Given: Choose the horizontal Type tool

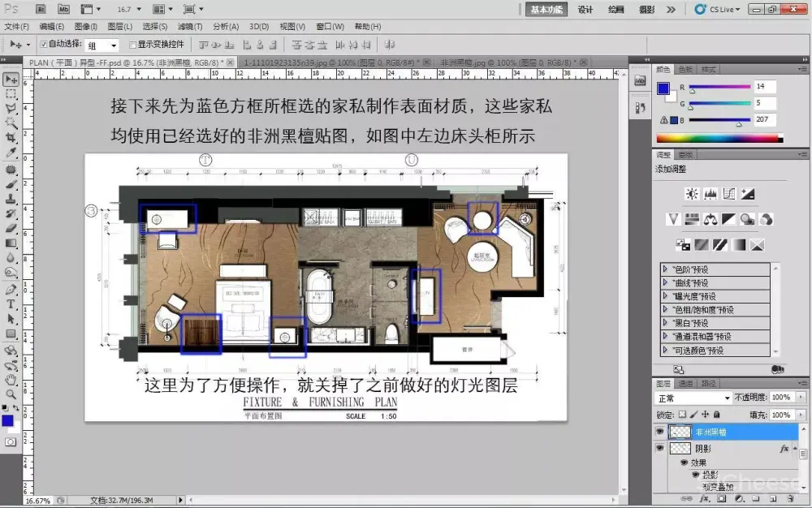Looking at the screenshot, I should point(11,304).
